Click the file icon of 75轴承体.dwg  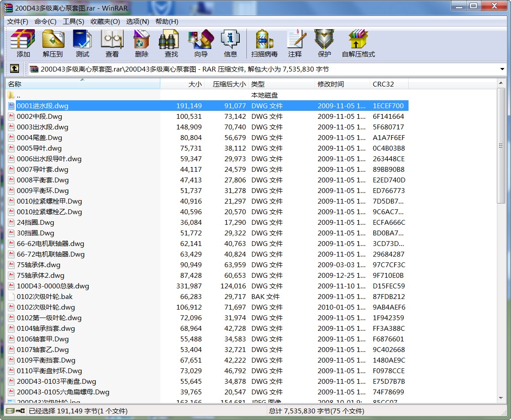pyautogui.click(x=11, y=265)
